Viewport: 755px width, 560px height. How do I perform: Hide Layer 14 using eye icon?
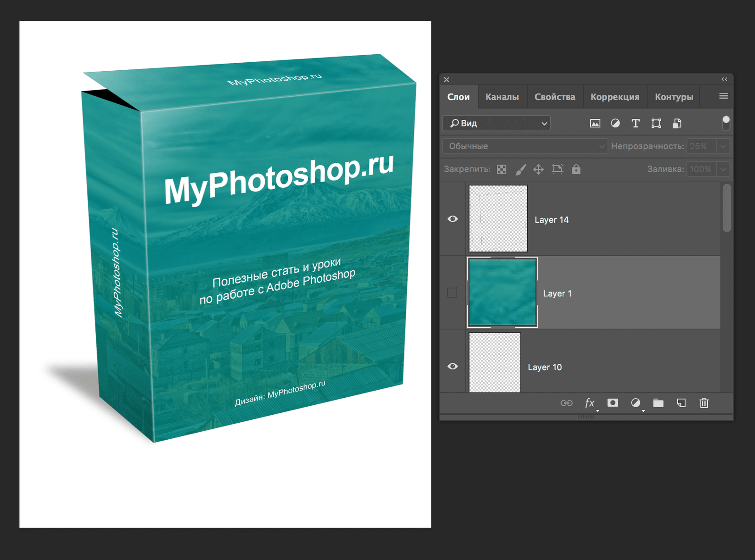453,219
